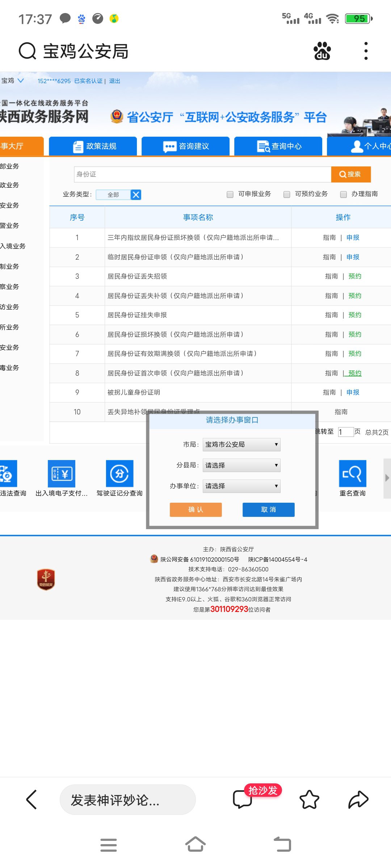
Task: Open the 驾驶证记分查询 icon
Action: point(119,474)
